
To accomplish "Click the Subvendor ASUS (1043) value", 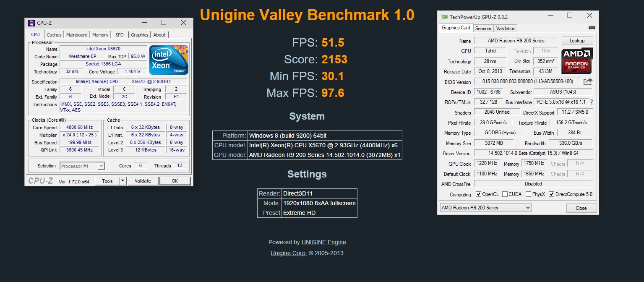I will [x=563, y=92].
